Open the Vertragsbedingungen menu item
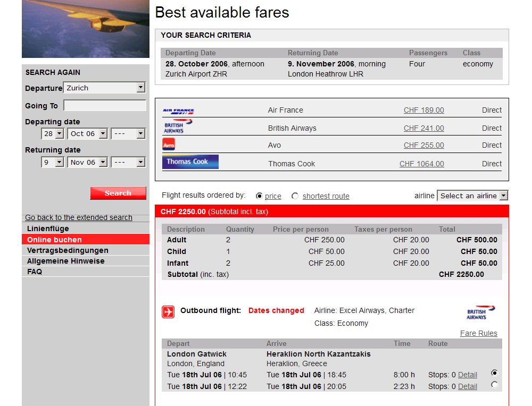This screenshot has width=532, height=406. (x=86, y=250)
